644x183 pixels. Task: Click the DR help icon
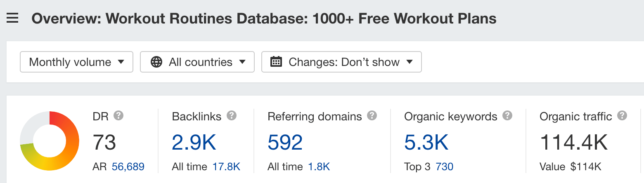[x=118, y=116]
